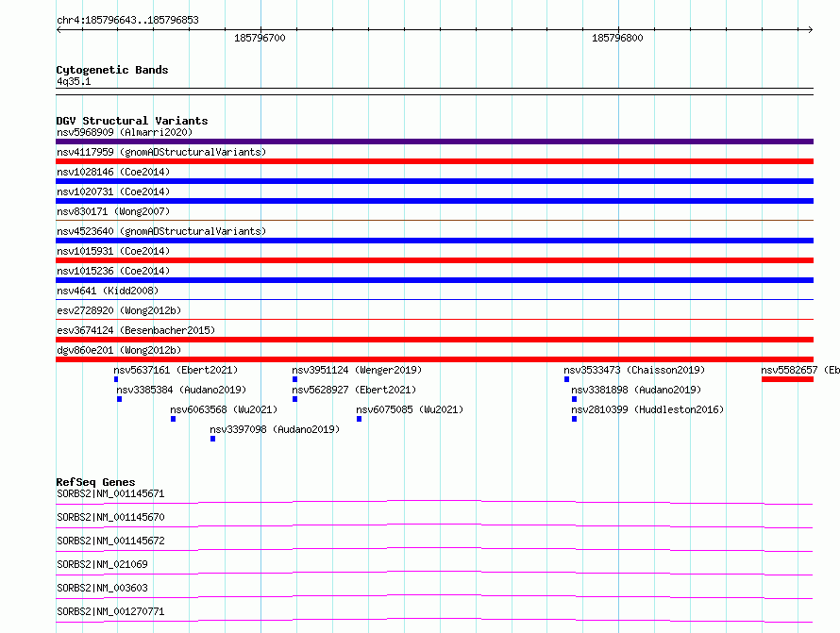Click the DGV Structural Variants track title

[x=132, y=121]
